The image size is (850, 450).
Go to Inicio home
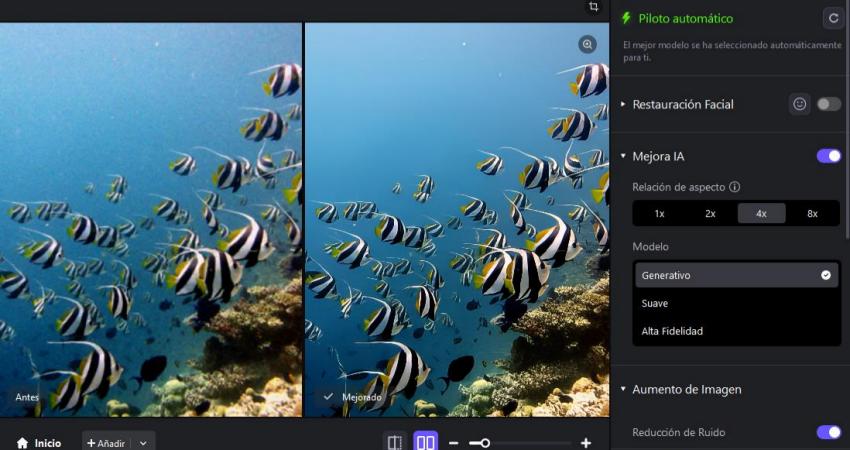[x=39, y=443]
